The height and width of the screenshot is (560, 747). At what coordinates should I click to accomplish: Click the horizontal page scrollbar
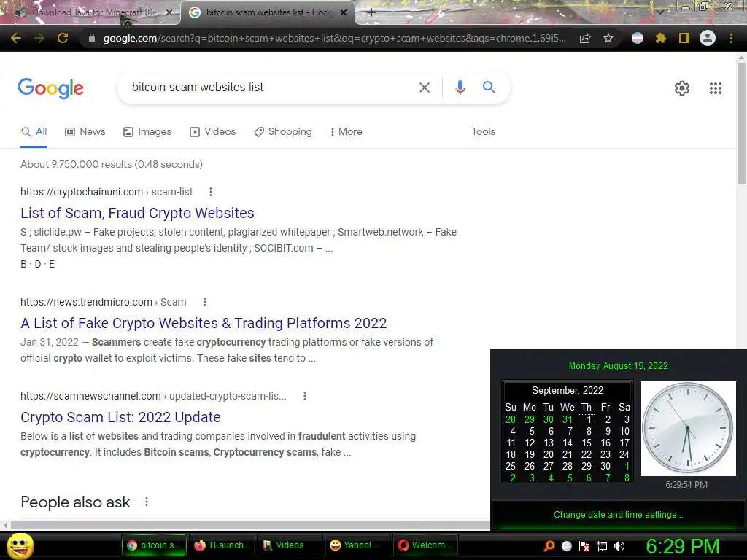click(250, 525)
